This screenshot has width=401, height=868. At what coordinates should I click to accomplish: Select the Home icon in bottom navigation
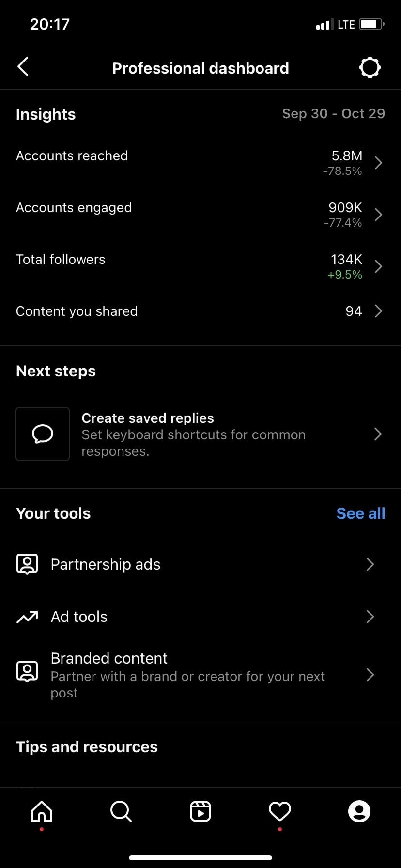coord(41,811)
